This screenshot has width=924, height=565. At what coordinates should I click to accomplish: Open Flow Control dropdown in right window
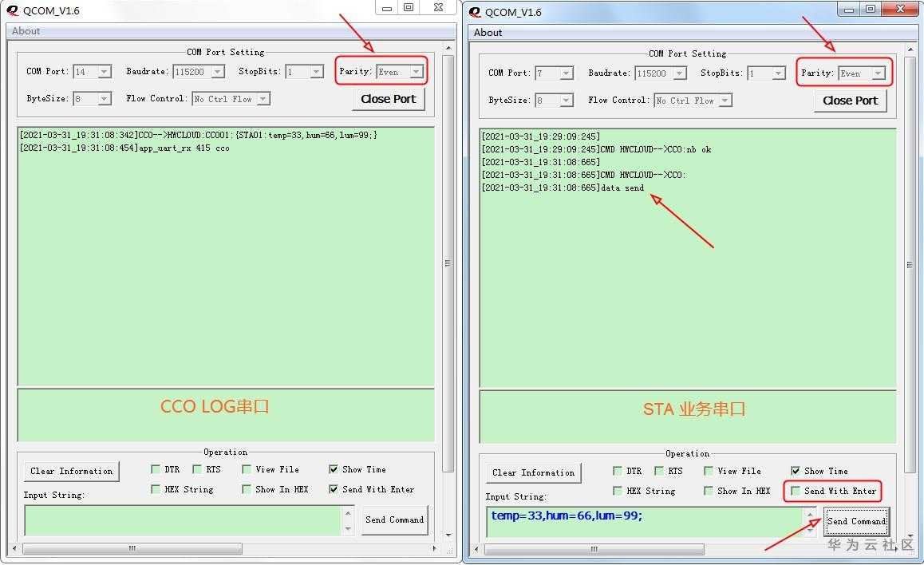(725, 101)
